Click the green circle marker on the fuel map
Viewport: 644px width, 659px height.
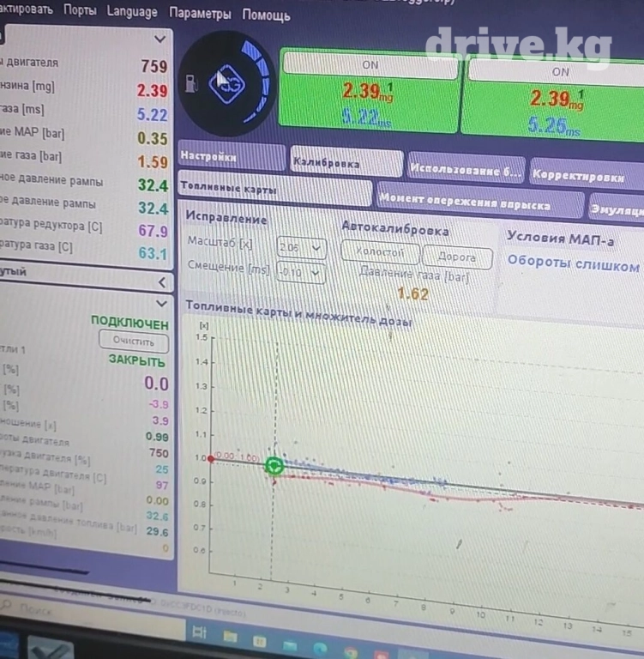click(274, 466)
